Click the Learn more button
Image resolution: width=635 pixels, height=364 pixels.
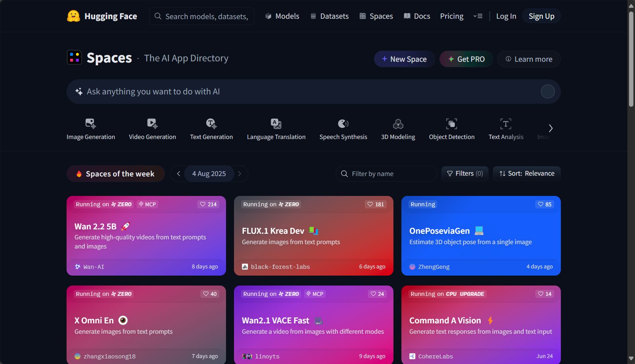529,59
